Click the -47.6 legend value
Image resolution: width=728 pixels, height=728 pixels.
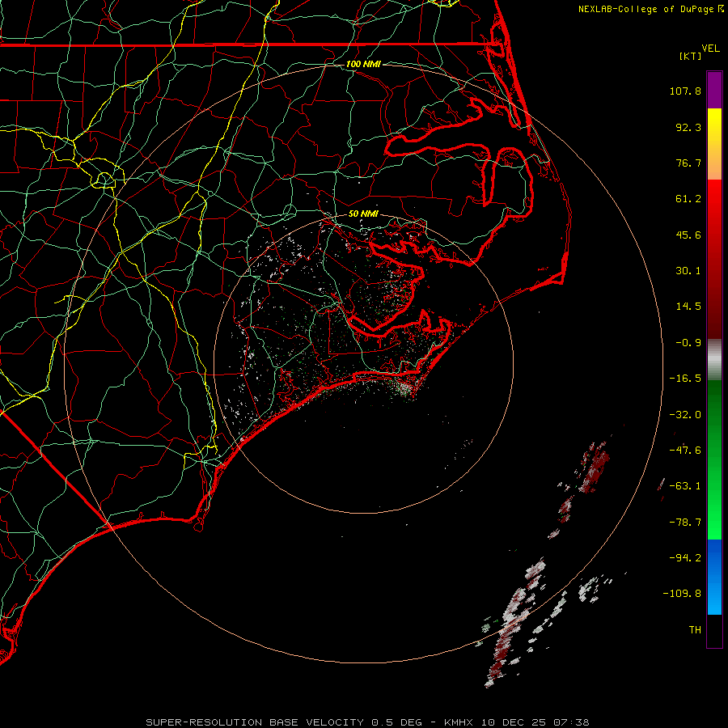point(685,451)
